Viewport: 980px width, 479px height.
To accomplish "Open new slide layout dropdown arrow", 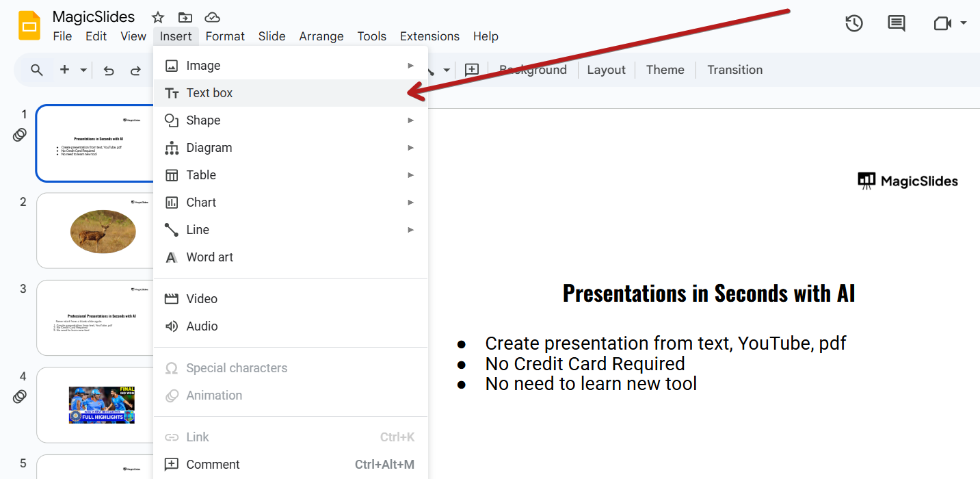I will (83, 70).
